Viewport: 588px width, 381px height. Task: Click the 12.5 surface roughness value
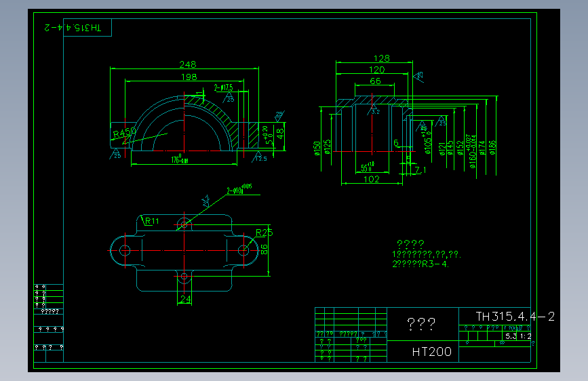tap(261, 159)
